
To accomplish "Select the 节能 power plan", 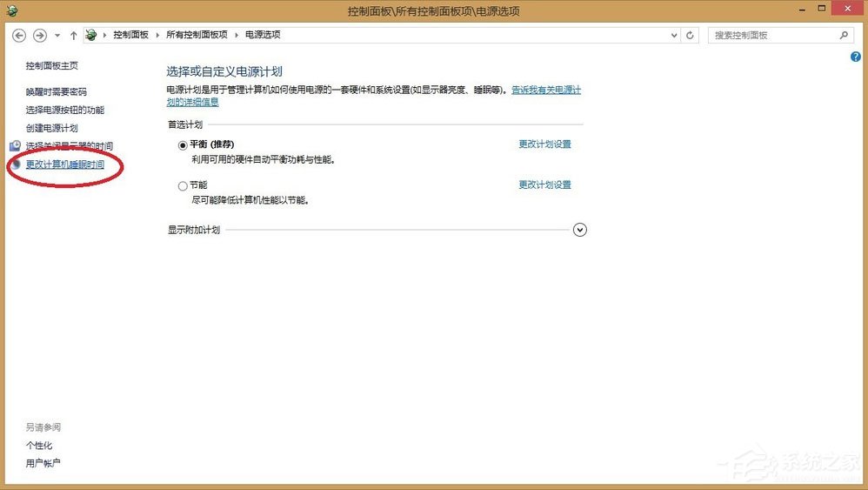I will pos(183,185).
